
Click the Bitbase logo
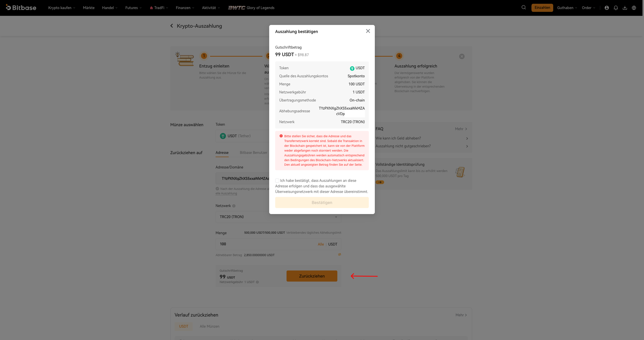21,8
